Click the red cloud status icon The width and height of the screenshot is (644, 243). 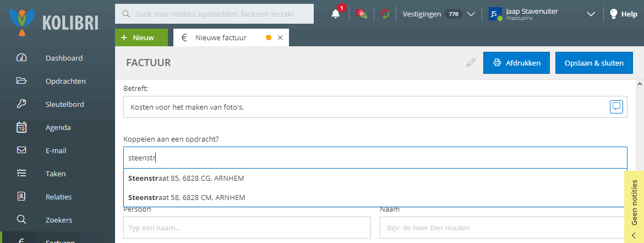click(x=362, y=14)
